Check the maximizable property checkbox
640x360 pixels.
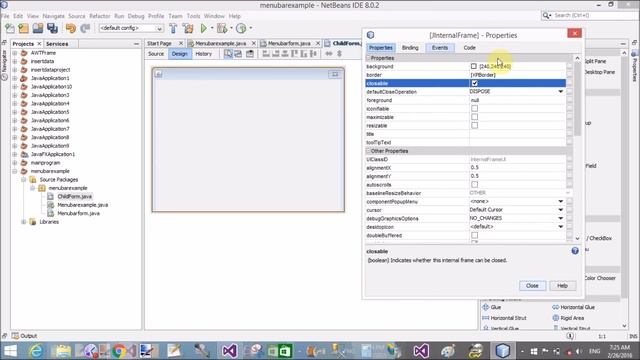pyautogui.click(x=474, y=117)
